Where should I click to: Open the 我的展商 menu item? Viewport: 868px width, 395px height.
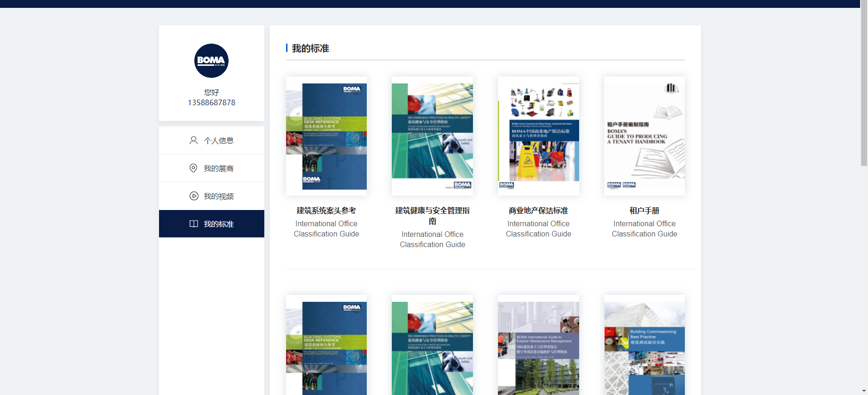[211, 168]
